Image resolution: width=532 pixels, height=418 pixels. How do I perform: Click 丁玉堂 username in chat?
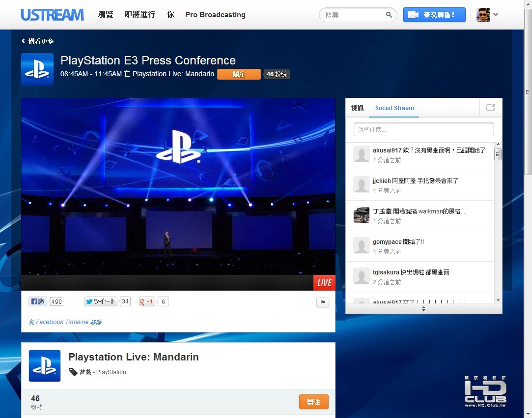pyautogui.click(x=382, y=211)
